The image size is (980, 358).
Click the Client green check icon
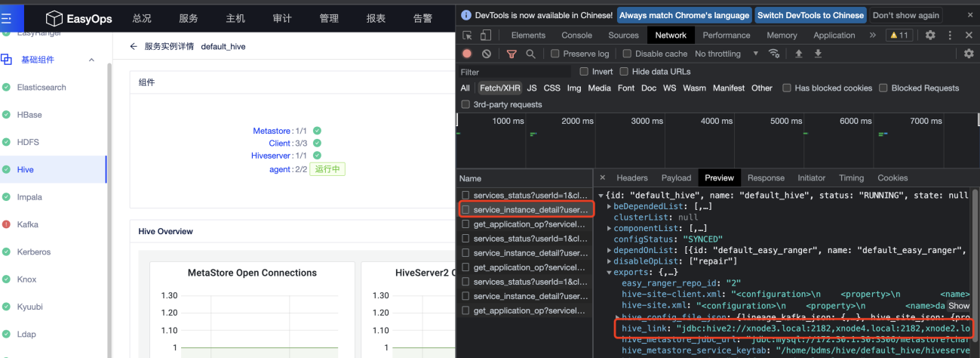(x=317, y=143)
